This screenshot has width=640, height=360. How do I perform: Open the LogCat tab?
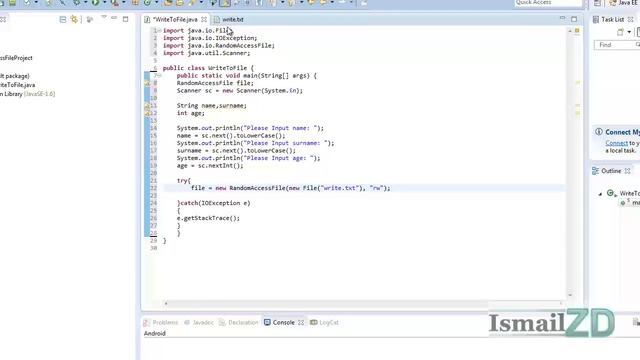coord(324,322)
